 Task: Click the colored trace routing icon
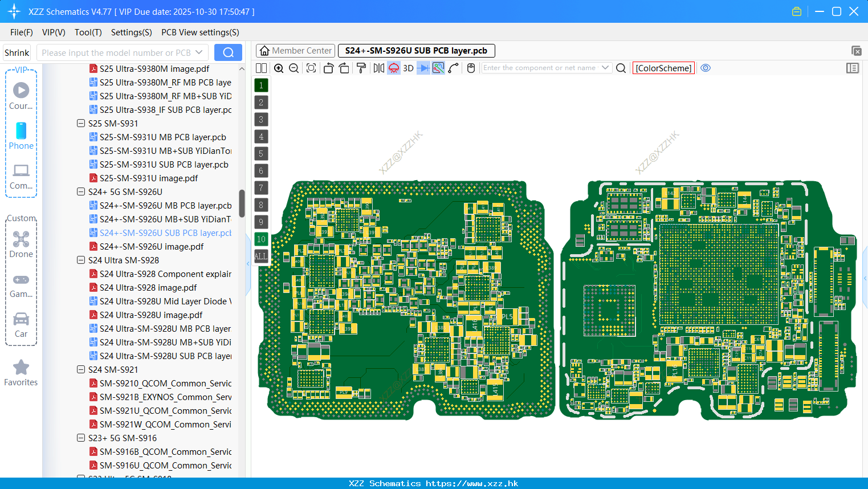pyautogui.click(x=438, y=68)
